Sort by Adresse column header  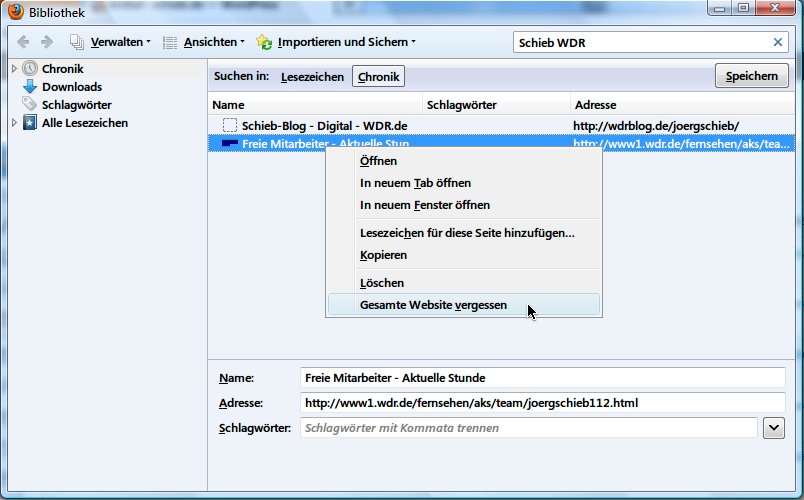(683, 105)
